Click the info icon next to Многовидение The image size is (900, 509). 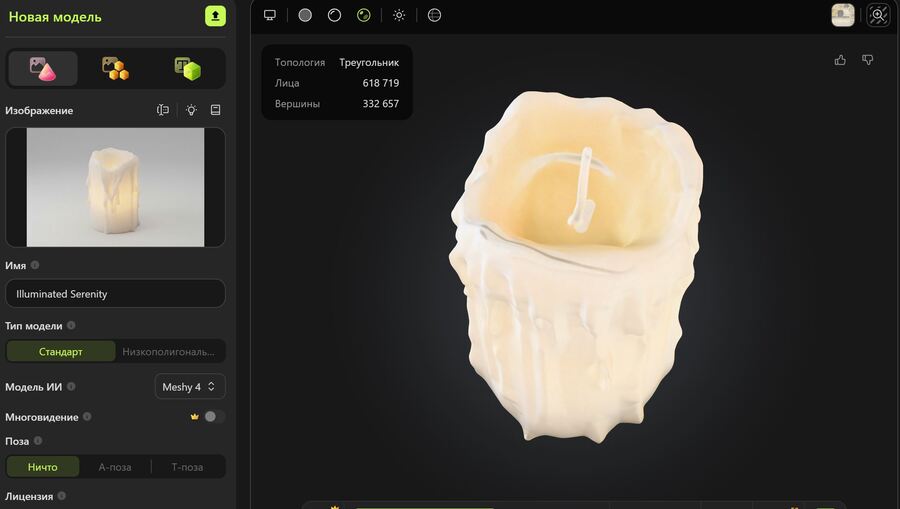[x=87, y=417]
